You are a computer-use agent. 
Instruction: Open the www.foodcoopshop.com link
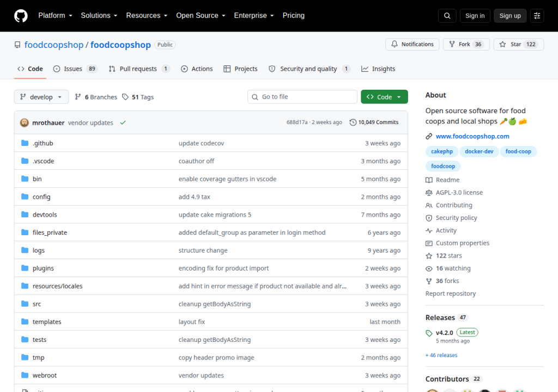(x=472, y=136)
